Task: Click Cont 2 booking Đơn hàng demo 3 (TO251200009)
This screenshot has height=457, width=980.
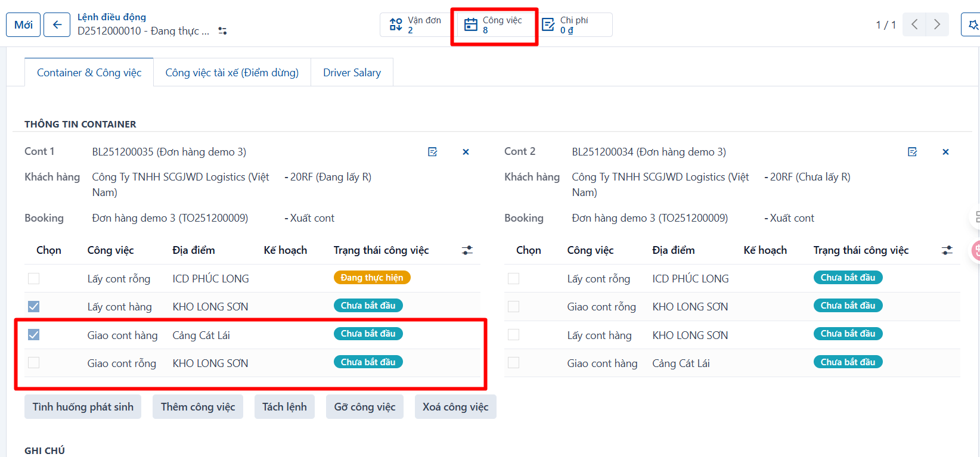Action: coord(650,218)
